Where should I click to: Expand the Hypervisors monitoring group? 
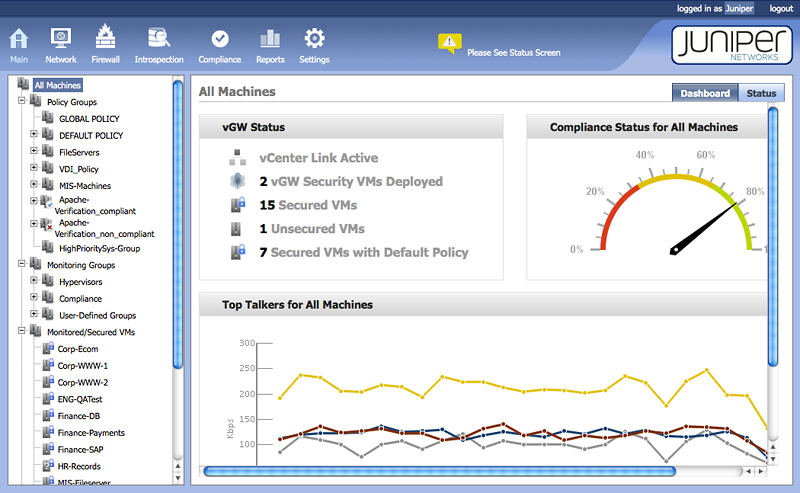click(34, 281)
